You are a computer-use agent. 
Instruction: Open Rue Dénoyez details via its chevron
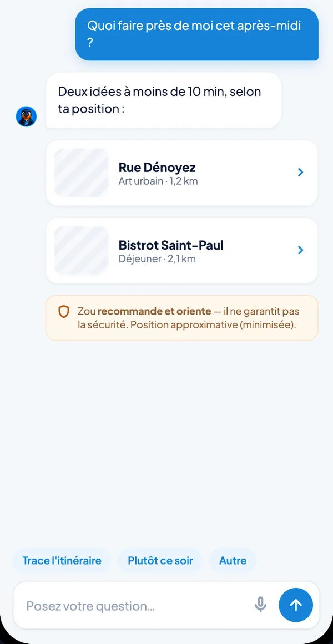click(x=300, y=172)
